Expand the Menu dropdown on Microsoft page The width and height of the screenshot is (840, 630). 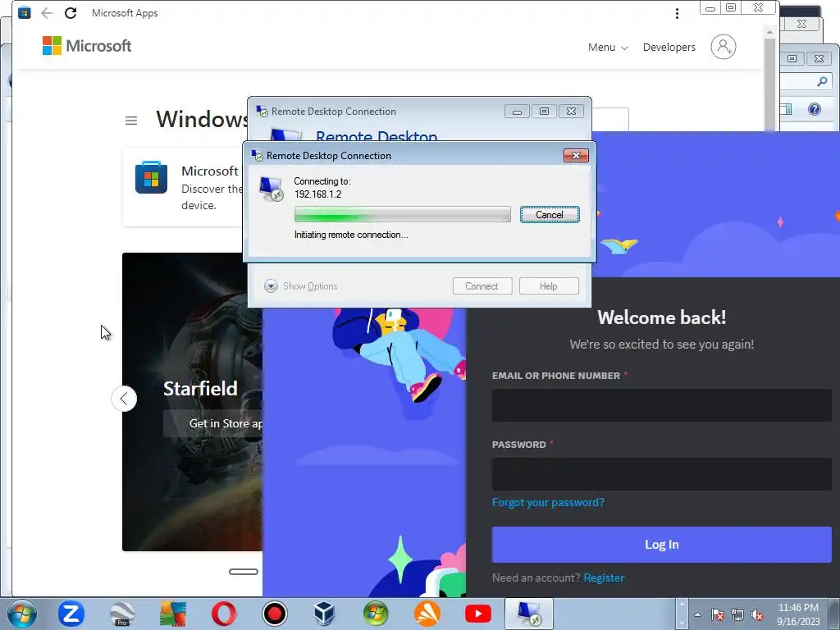(x=608, y=47)
